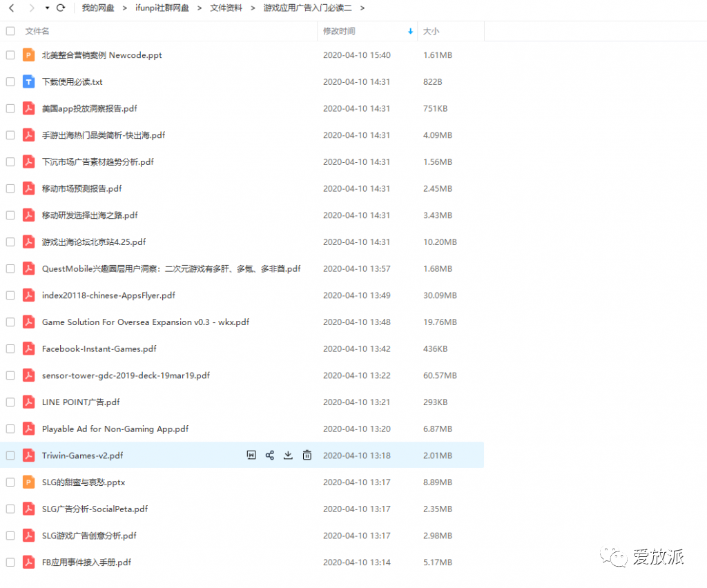Open the file SLG广告分析-SocialPeta.pdf
707x588 pixels.
pos(95,509)
